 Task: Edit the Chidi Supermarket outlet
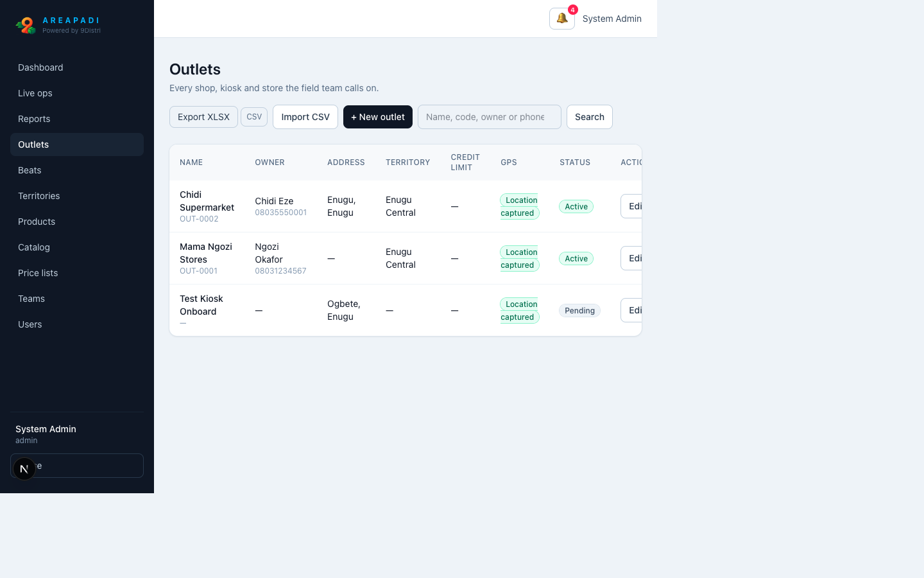point(632,206)
